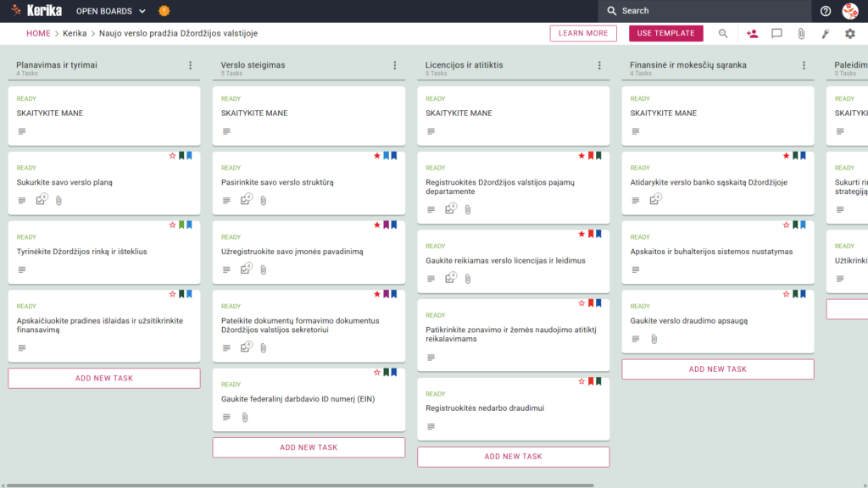The height and width of the screenshot is (488, 868).
Task: Click the orange notification alert icon
Action: (x=164, y=11)
